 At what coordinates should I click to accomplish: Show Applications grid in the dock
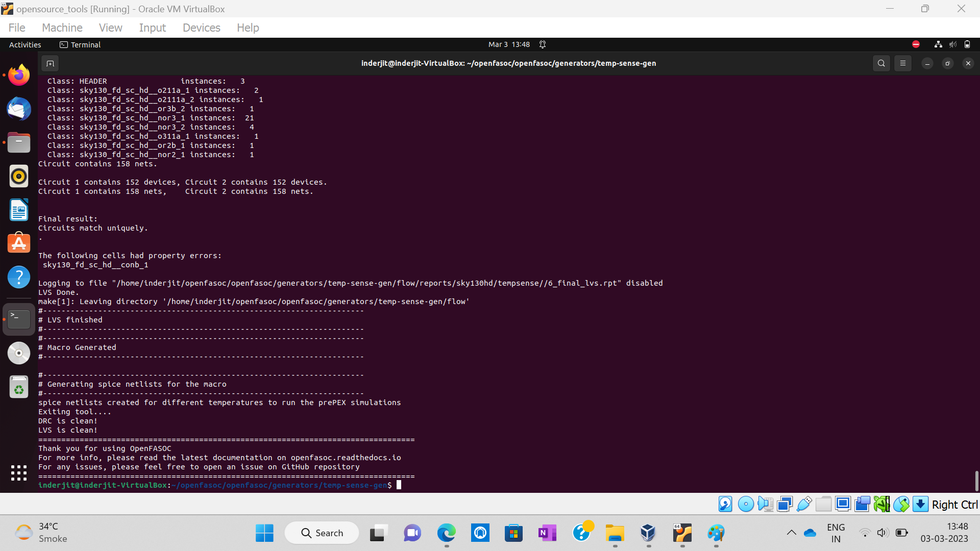tap(19, 473)
